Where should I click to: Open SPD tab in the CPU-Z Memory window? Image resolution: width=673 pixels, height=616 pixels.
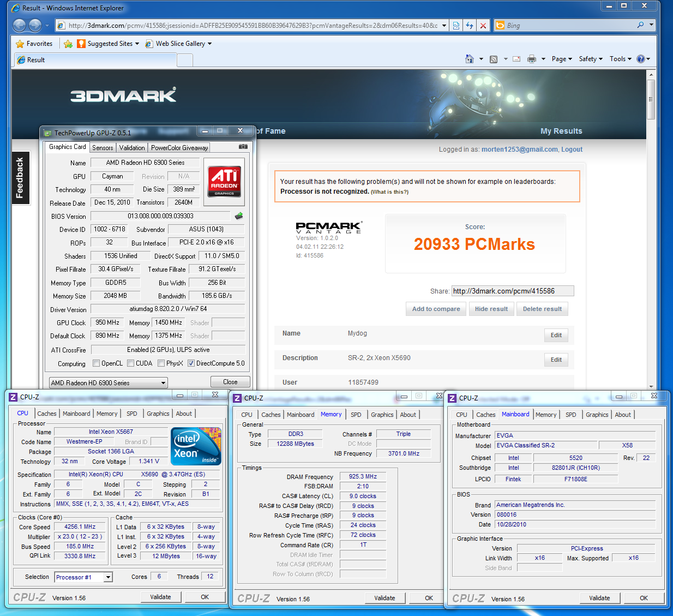tap(356, 415)
